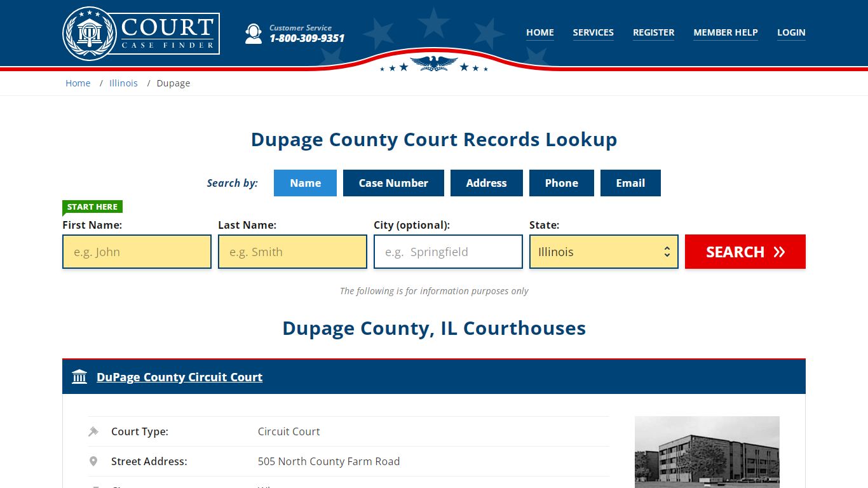Open the State dropdown showing Illinois

click(x=604, y=252)
